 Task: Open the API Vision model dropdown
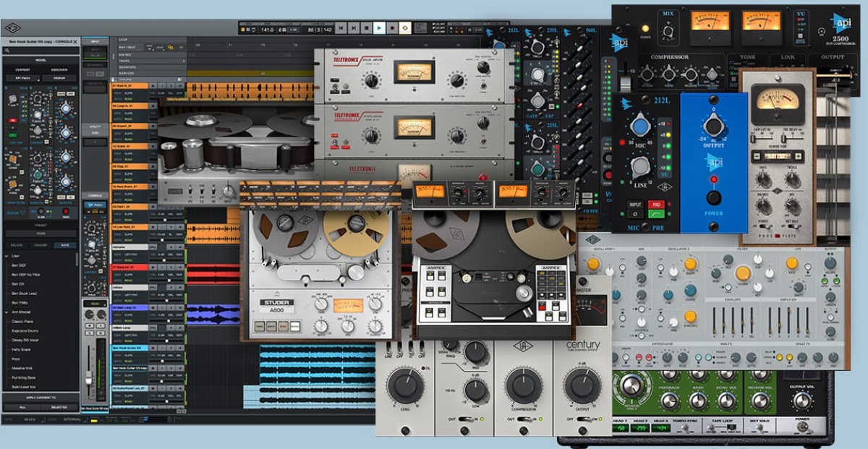21,78
